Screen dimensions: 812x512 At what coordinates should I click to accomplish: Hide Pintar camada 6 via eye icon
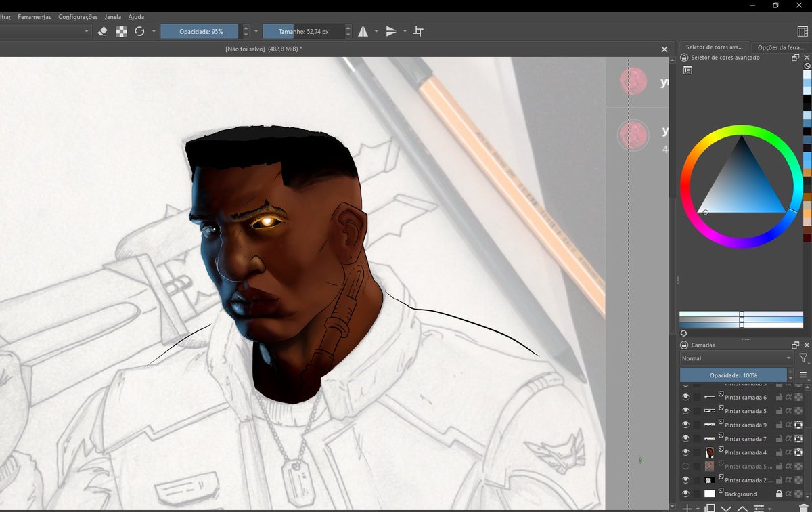(x=685, y=398)
